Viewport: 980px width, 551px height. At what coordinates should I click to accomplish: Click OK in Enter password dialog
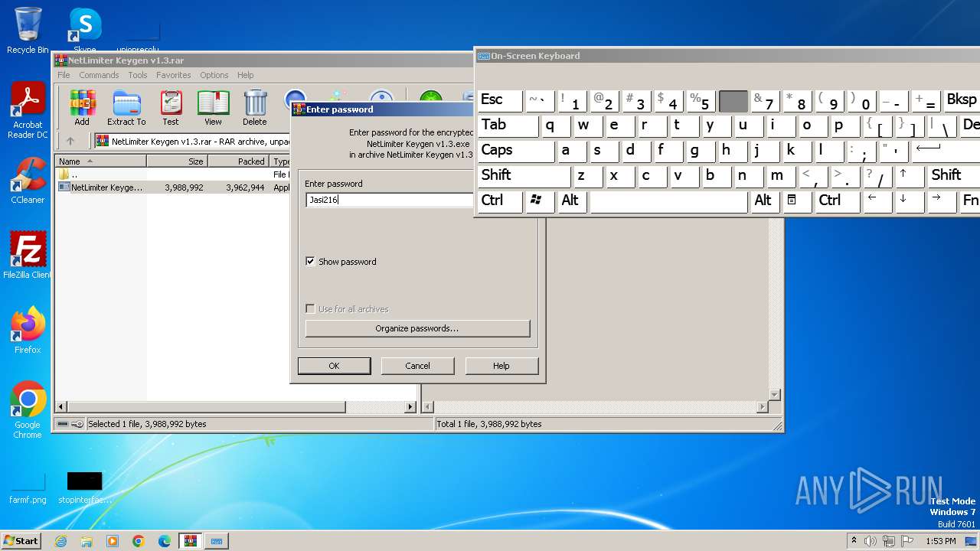[334, 366]
